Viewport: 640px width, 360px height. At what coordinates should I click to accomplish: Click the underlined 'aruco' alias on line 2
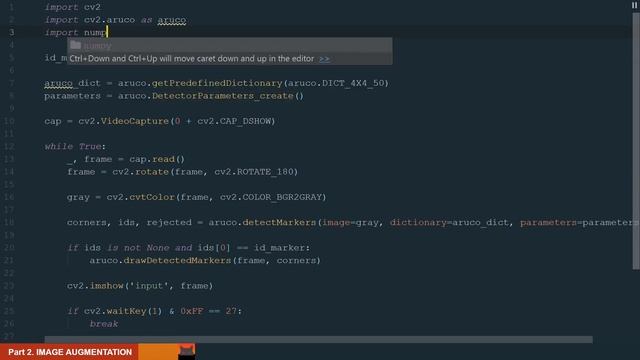(x=172, y=20)
